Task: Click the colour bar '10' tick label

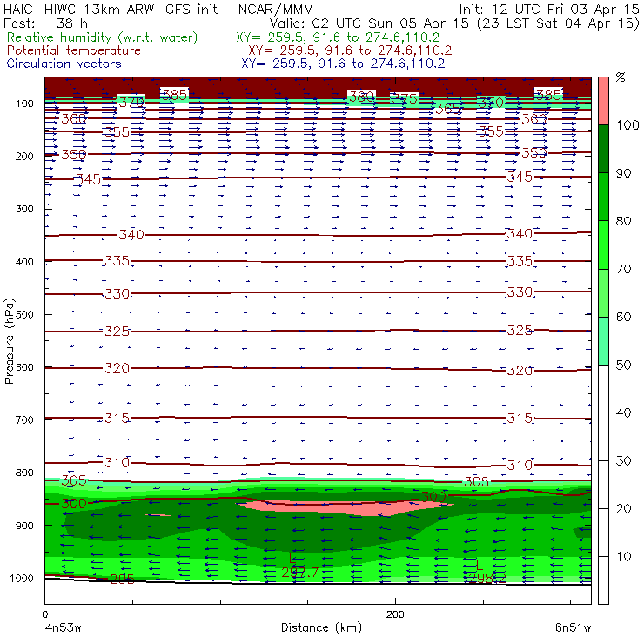Action: (x=623, y=557)
